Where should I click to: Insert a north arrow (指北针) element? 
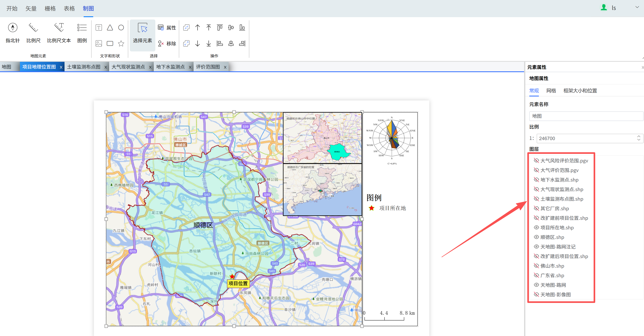pyautogui.click(x=13, y=32)
